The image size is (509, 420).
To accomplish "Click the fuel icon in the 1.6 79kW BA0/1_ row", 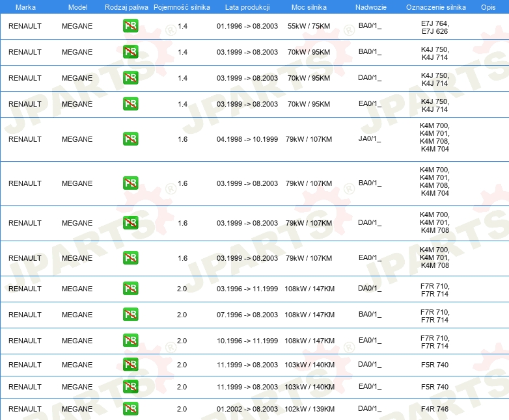I will point(130,183).
